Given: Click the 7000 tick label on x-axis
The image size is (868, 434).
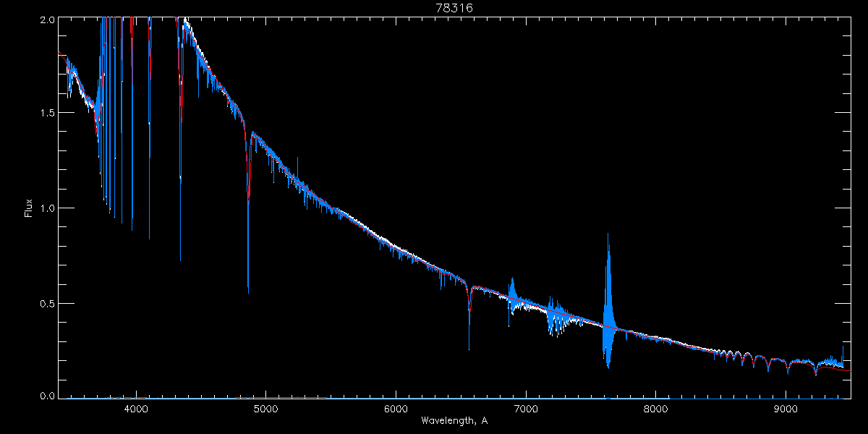Looking at the screenshot, I should point(526,409).
